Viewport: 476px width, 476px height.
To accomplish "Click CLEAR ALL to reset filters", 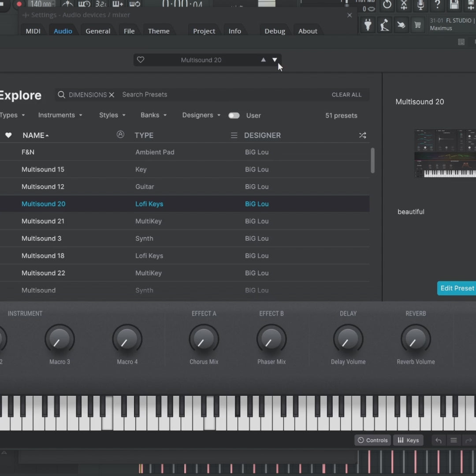I will (346, 95).
